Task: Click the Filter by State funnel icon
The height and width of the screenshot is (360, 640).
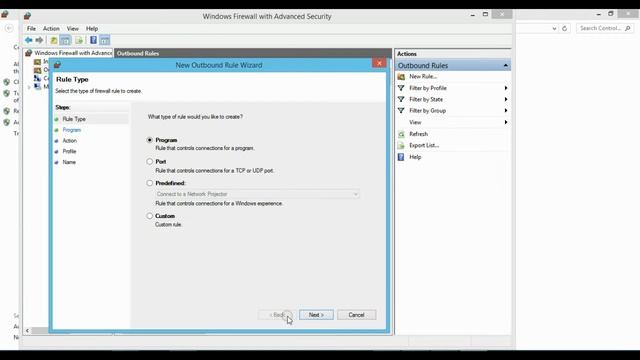Action: tap(401, 99)
